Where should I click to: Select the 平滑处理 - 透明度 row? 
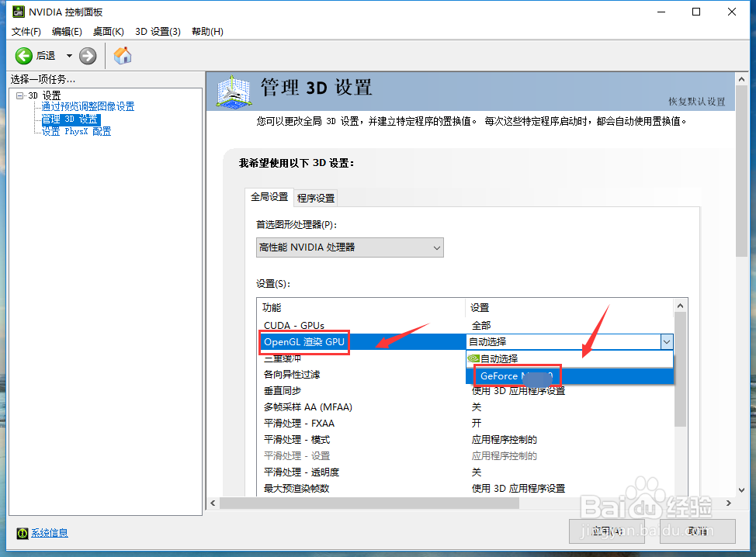(465, 472)
